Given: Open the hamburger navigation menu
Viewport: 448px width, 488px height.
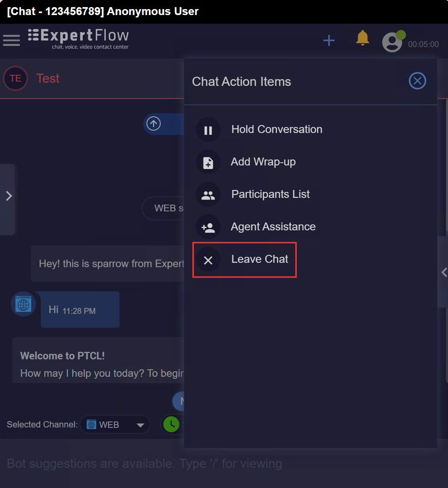Looking at the screenshot, I should 11,40.
